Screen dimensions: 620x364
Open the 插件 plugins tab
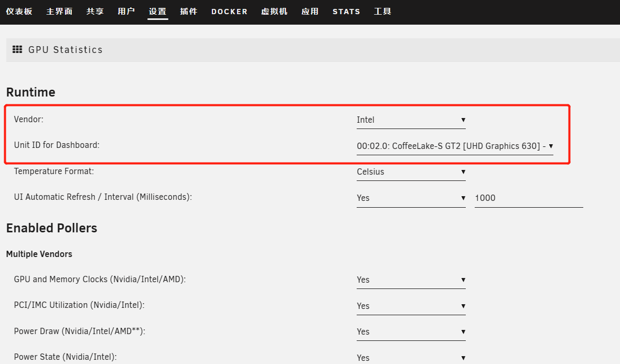pyautogui.click(x=188, y=11)
